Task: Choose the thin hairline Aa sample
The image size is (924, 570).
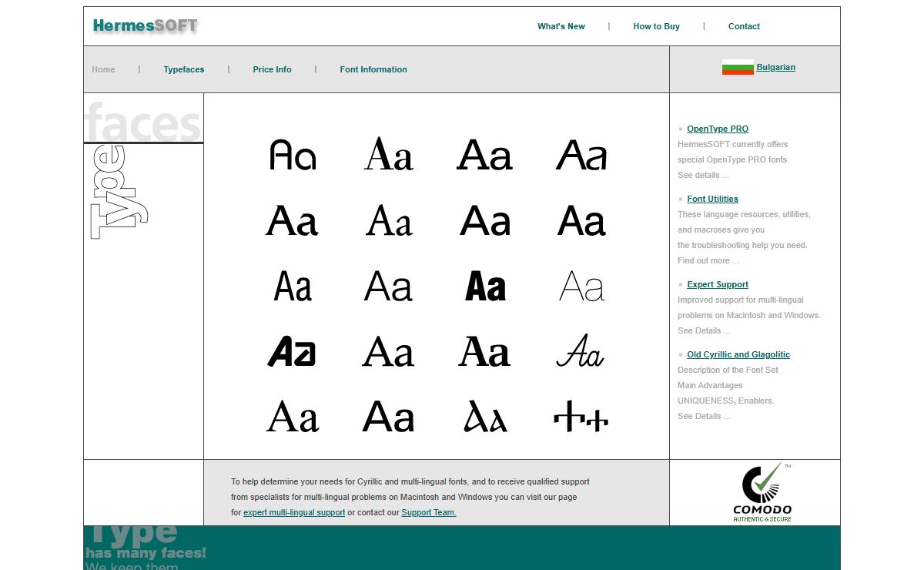Action: click(581, 287)
